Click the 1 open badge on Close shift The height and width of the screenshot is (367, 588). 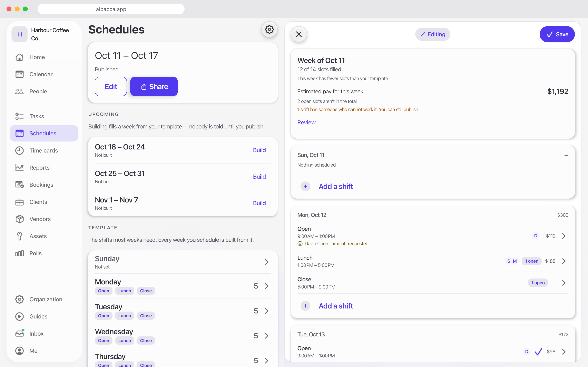(538, 283)
